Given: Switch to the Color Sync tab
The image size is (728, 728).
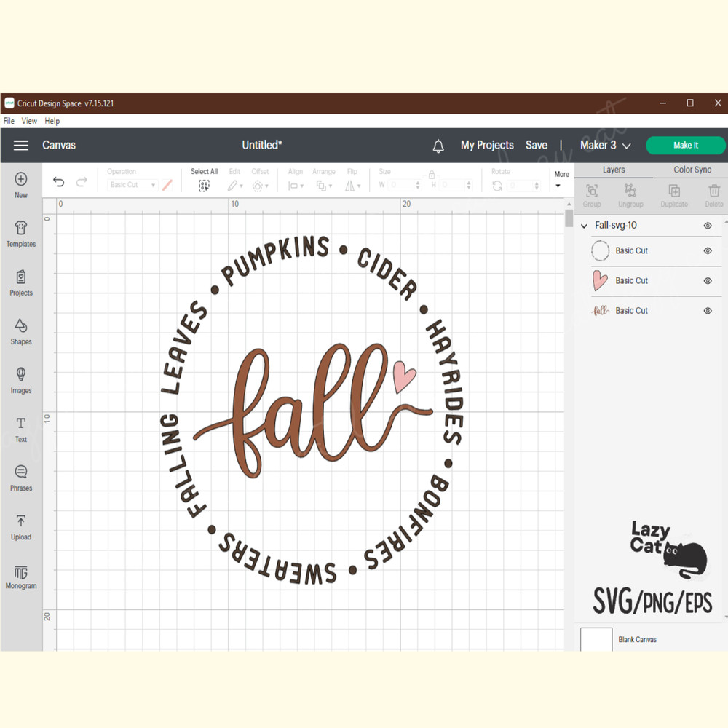Looking at the screenshot, I should coord(692,170).
